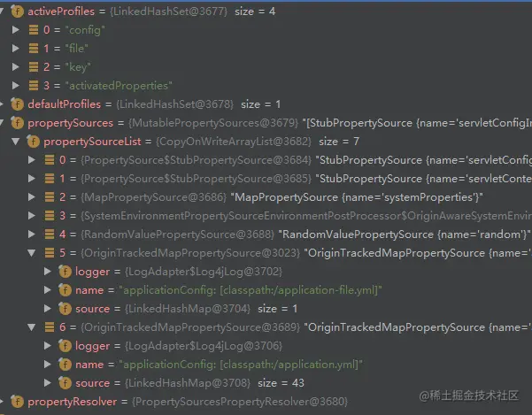The image size is (532, 415).
Task: Expand entry 0 "config" in activeProfiles
Action: coord(16,30)
